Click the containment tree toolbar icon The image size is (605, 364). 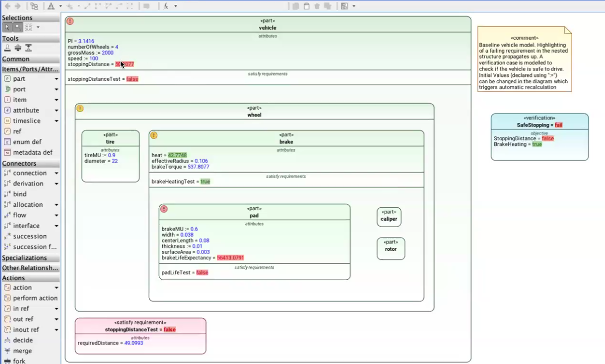coord(34,6)
